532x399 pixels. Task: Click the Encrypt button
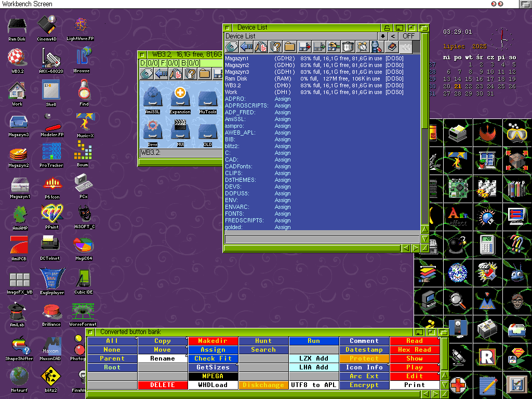(364, 385)
